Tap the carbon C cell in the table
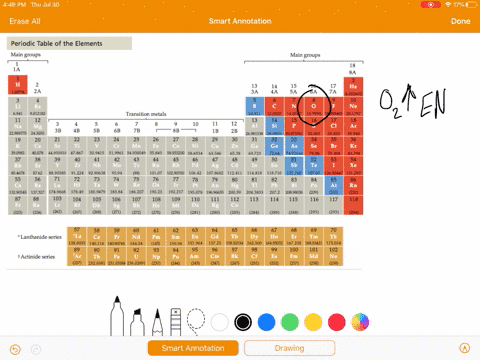 point(274,106)
